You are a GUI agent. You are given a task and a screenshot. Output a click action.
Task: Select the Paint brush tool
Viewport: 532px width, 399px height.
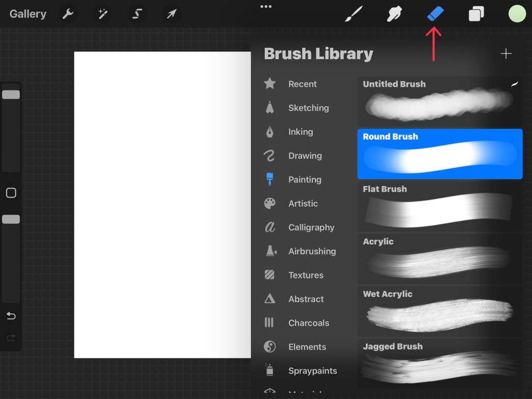[x=354, y=14]
